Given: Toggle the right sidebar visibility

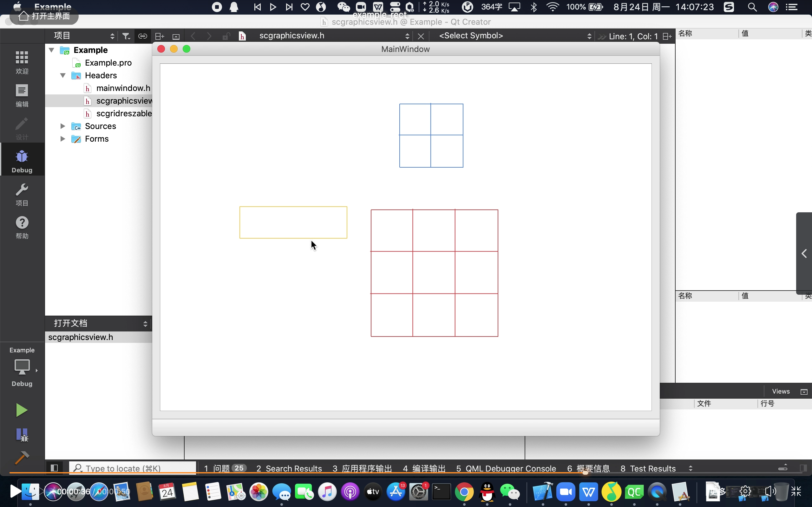Looking at the screenshot, I should pos(803,468).
